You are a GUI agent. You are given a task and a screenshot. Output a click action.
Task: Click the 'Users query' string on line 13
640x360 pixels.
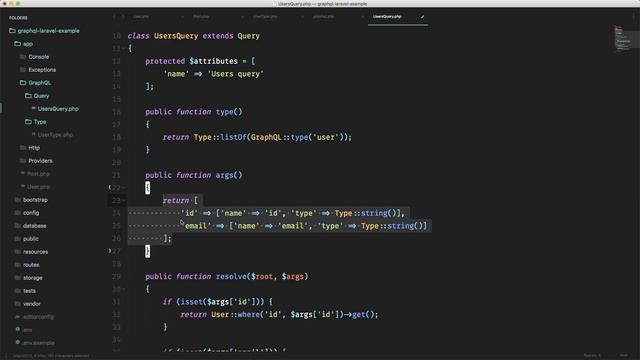(x=236, y=74)
